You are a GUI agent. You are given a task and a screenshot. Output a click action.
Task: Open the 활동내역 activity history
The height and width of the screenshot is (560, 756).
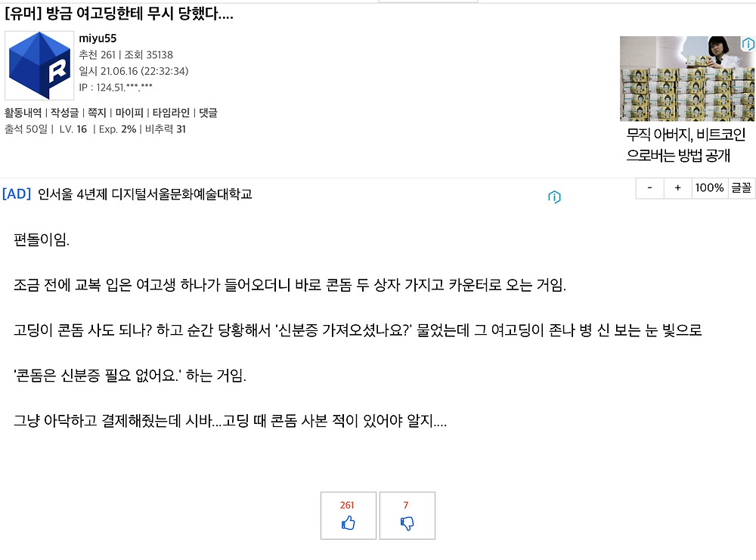tap(24, 113)
